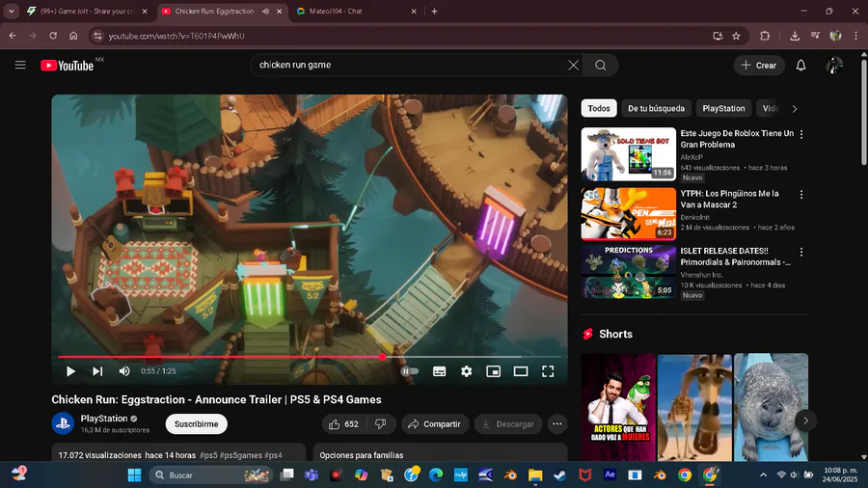Mute the Chicken Run tab audio icon

(x=266, y=11)
